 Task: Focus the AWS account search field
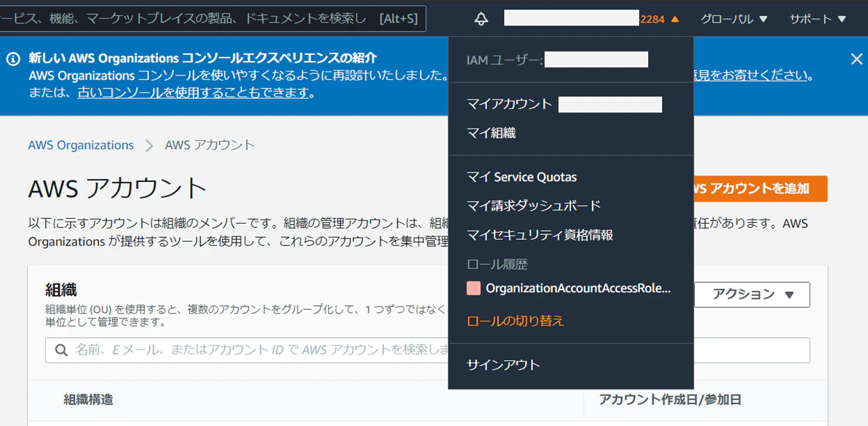pyautogui.click(x=428, y=350)
